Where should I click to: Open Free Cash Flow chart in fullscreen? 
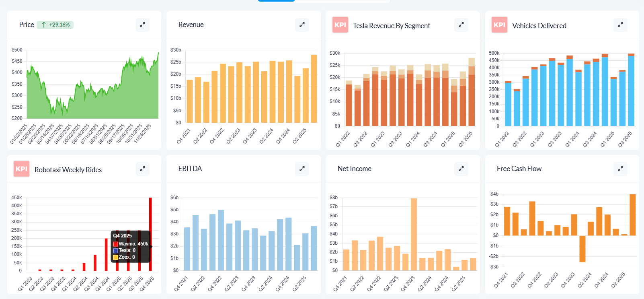(x=620, y=169)
